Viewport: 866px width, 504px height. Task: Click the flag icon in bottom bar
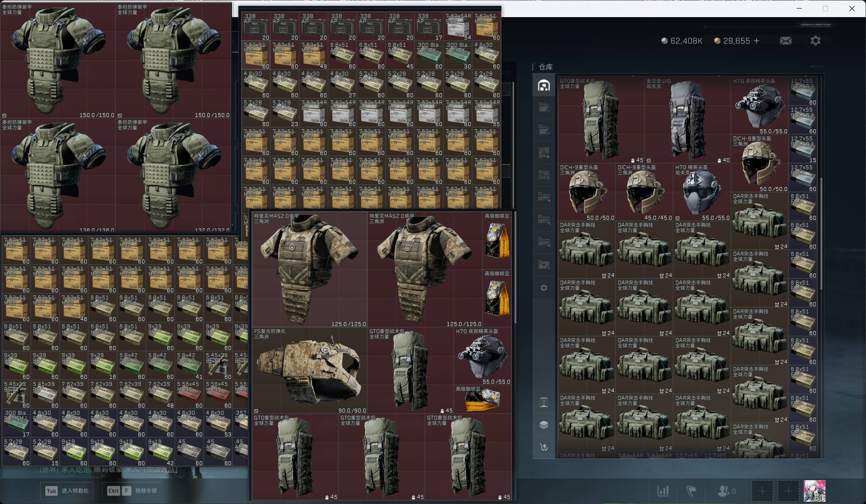(x=691, y=491)
